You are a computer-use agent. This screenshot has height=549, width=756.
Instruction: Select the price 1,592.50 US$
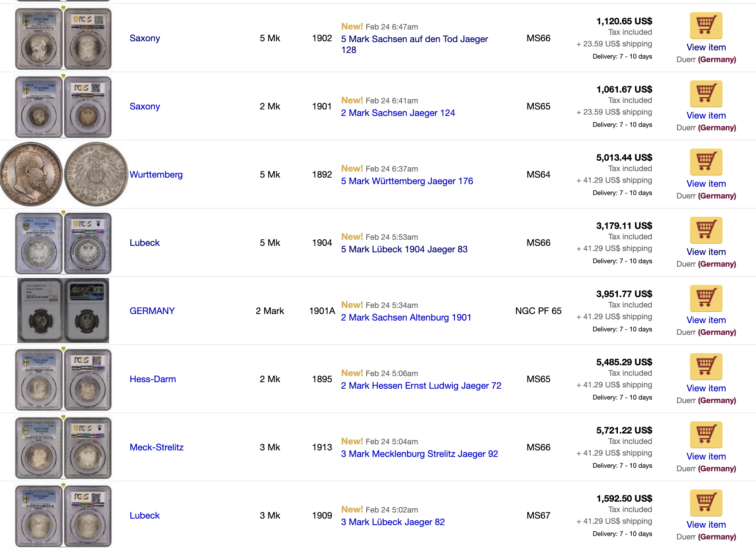[624, 499]
